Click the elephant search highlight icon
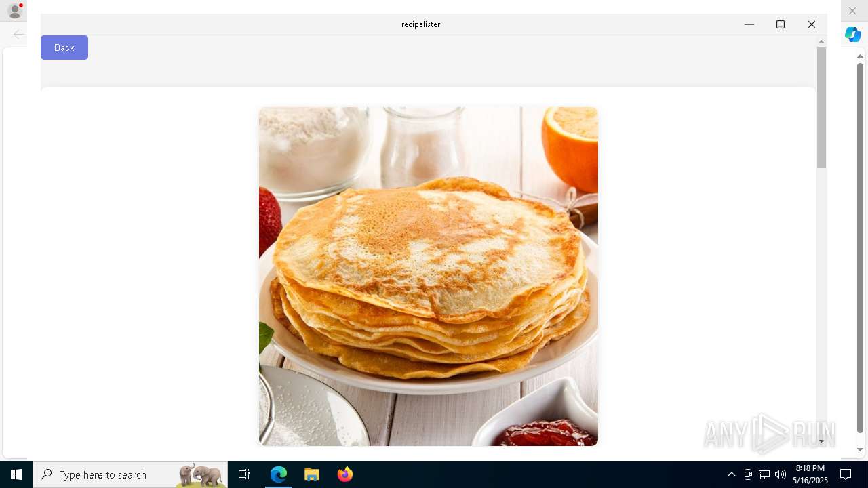868x488 pixels. [x=201, y=475]
